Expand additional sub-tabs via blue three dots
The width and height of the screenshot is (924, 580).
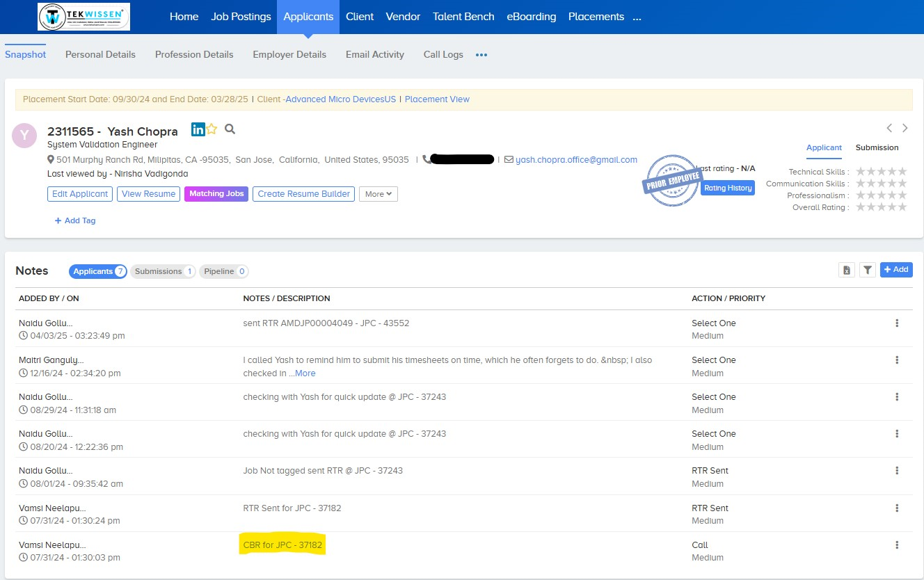tap(481, 55)
